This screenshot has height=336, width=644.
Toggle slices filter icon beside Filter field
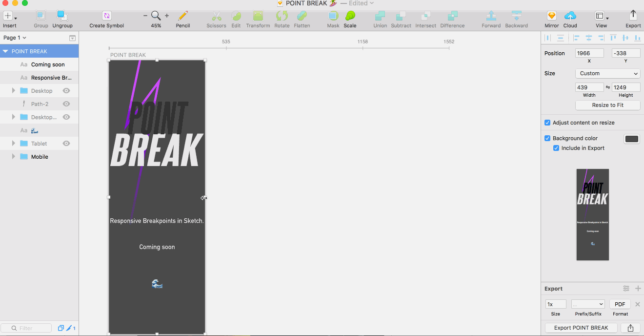click(x=69, y=328)
